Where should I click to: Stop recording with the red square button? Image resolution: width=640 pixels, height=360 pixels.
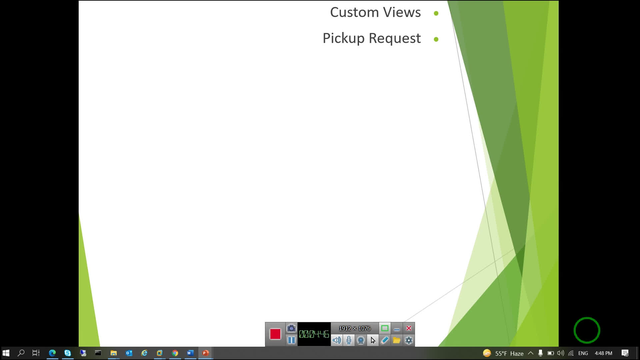[x=275, y=334]
